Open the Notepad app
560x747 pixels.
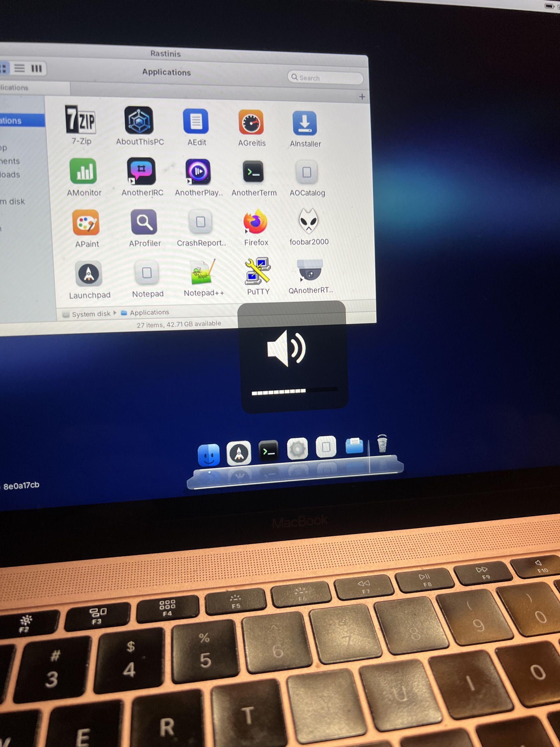[x=147, y=273]
